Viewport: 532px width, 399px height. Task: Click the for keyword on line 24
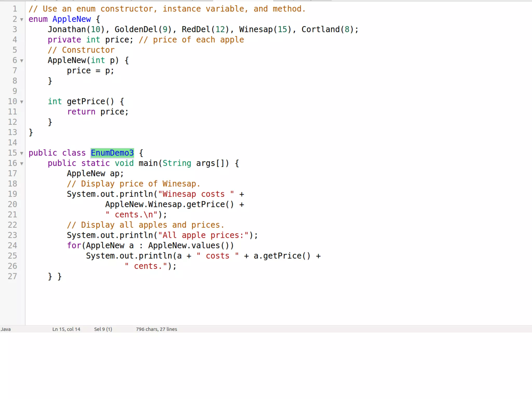(74, 245)
